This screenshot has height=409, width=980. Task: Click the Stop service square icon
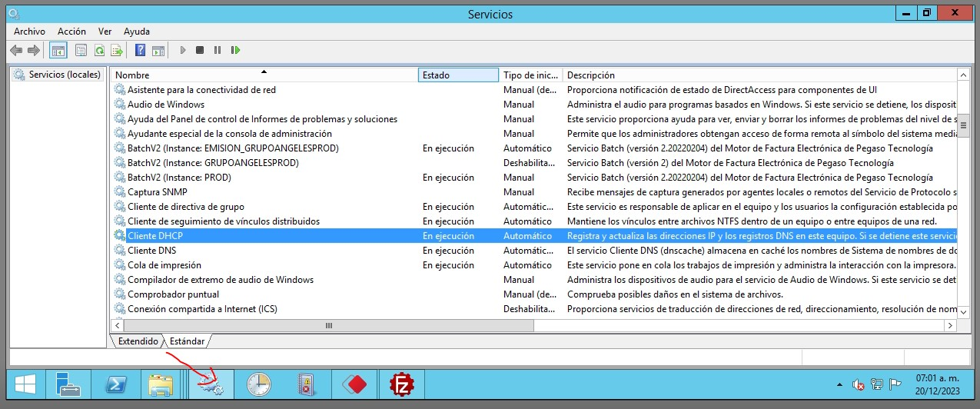point(200,50)
